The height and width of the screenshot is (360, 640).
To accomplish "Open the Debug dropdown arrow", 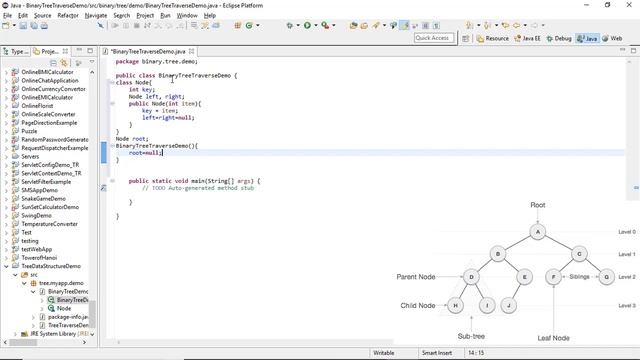I will coord(298,25).
